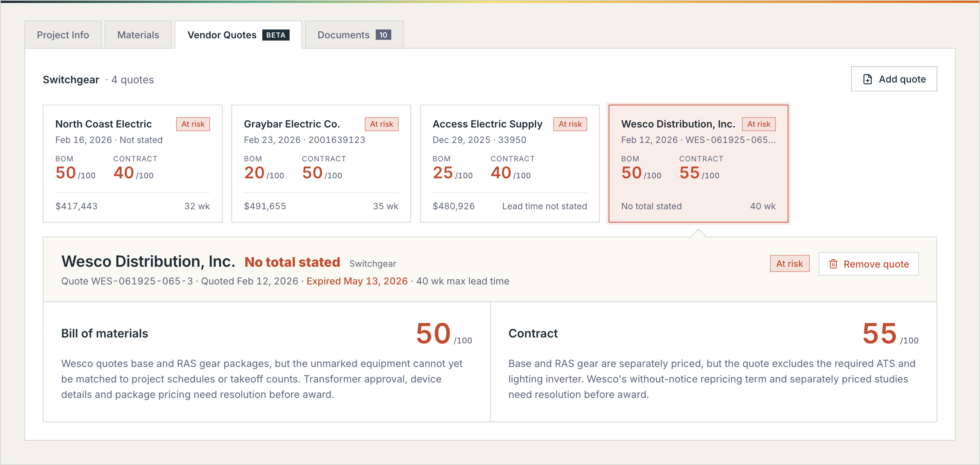Click Wesco card contract score 55

pos(690,173)
